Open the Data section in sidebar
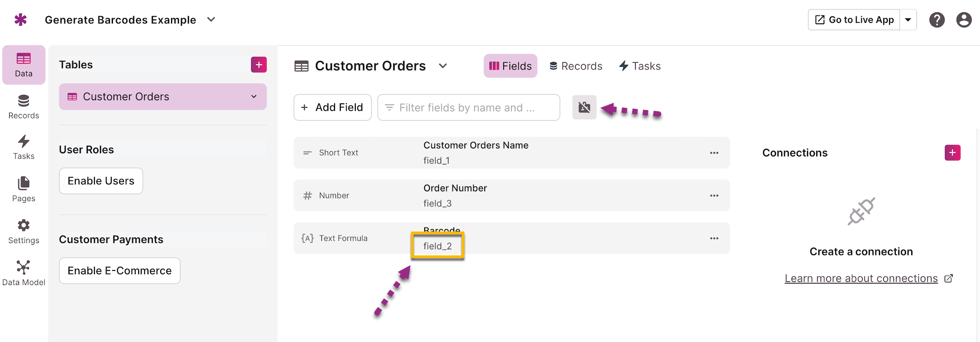 24,65
